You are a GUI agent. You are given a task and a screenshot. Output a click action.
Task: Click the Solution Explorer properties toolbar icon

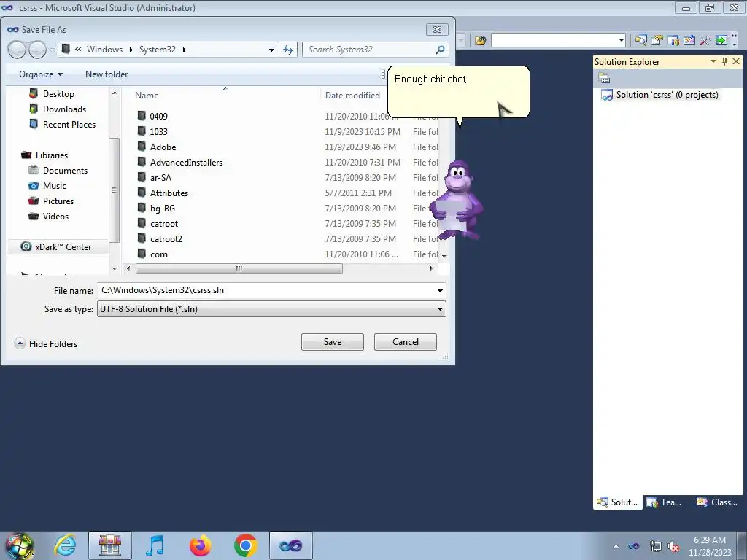(x=604, y=77)
